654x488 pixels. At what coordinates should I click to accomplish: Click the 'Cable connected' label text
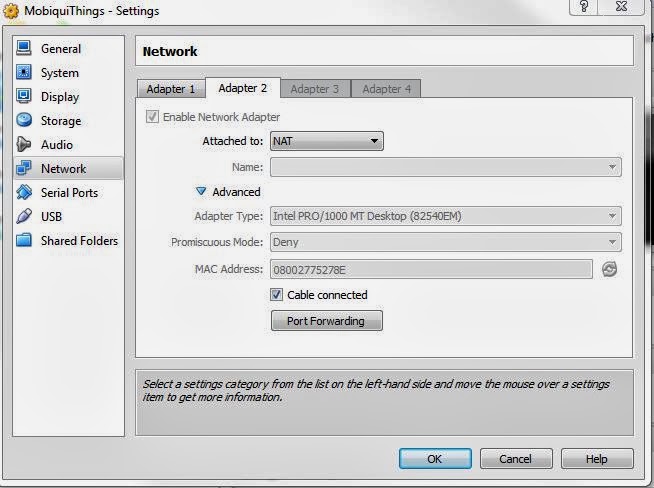tap(327, 295)
